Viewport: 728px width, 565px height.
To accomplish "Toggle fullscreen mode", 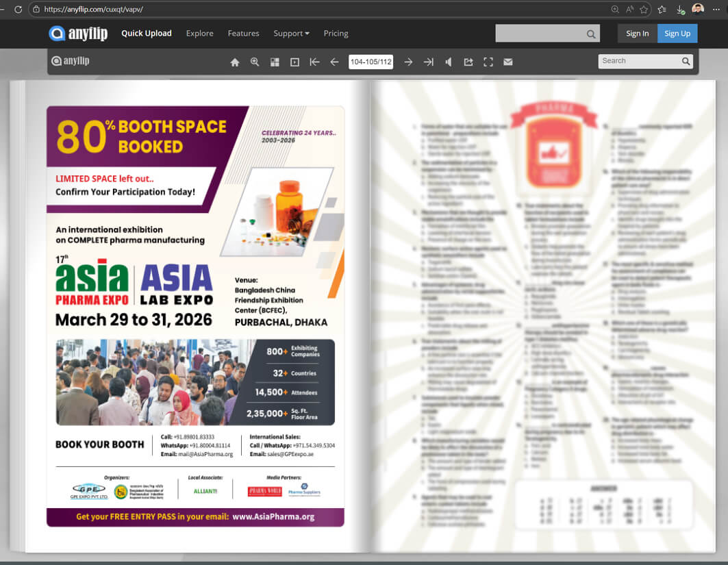I will (488, 62).
